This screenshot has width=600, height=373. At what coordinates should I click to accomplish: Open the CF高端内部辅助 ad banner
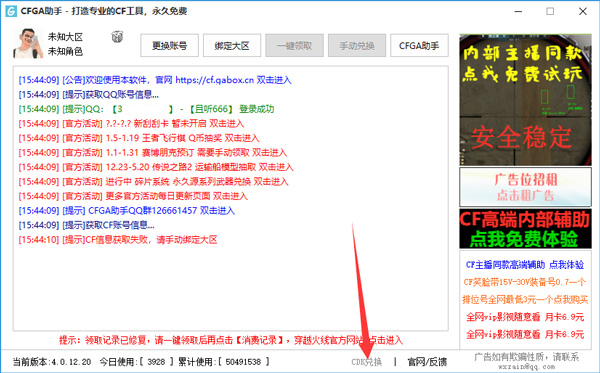pos(525,229)
